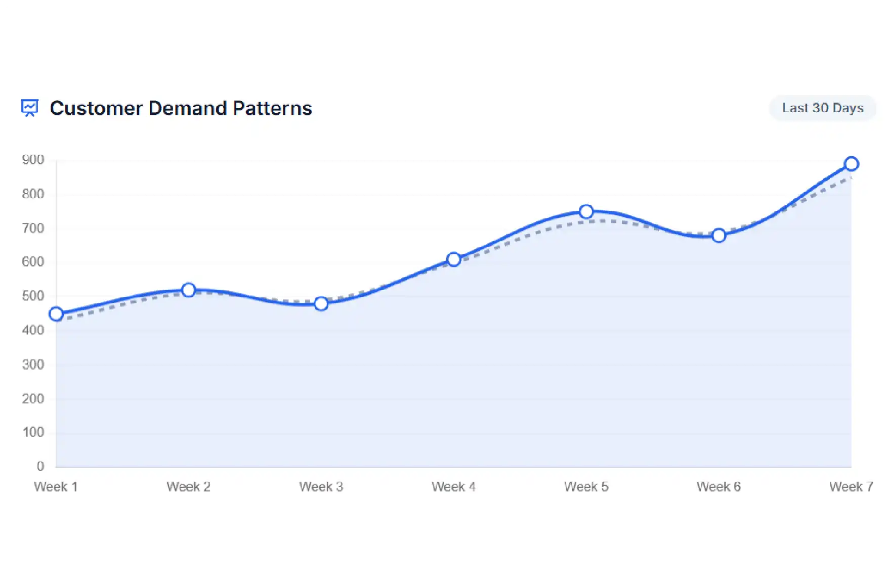Open the Last 30 Days filter

(823, 108)
